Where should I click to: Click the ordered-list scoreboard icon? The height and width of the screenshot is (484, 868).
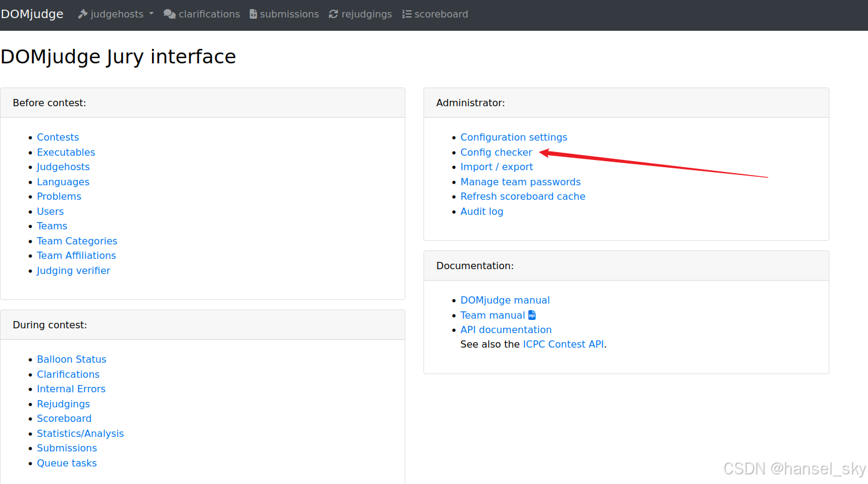[x=407, y=14]
